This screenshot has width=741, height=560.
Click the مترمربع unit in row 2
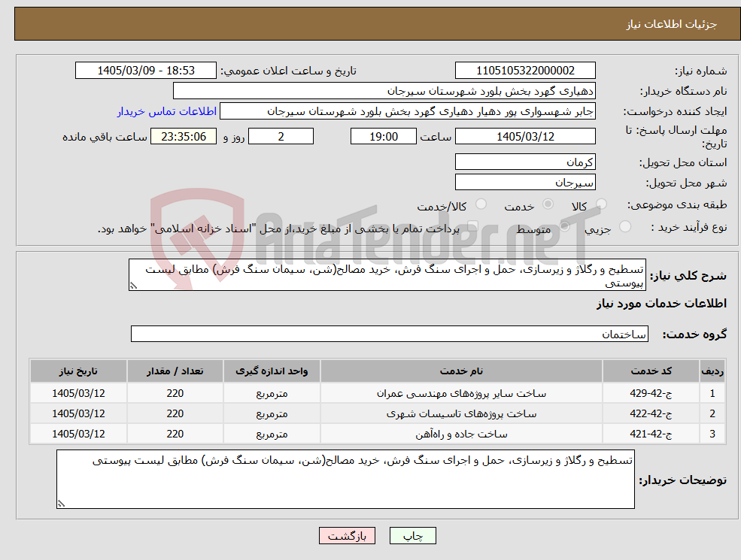pyautogui.click(x=272, y=413)
